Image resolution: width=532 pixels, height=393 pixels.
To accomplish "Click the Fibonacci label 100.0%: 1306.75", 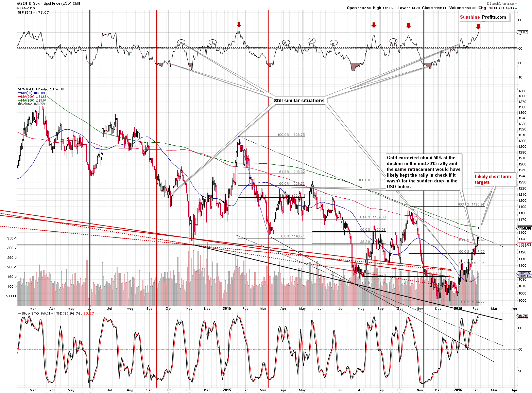I will tap(291, 135).
